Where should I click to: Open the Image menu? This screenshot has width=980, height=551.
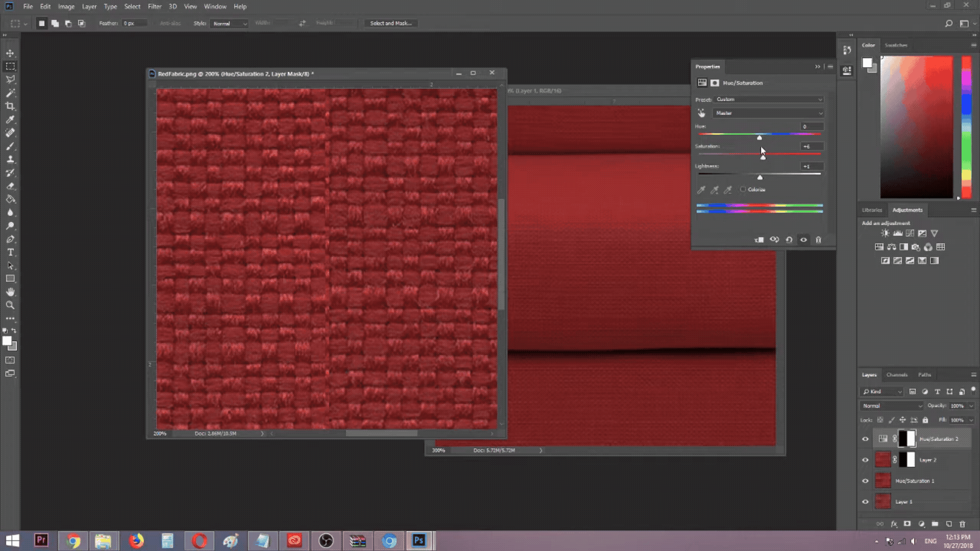point(66,7)
